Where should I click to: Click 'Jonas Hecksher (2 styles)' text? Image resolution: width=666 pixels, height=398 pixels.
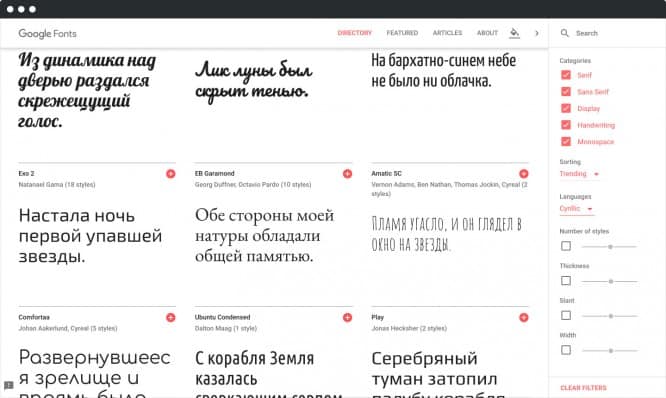pos(409,328)
